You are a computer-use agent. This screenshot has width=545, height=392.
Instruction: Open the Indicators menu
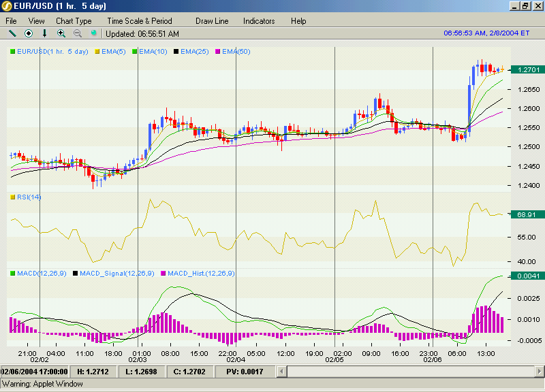[x=259, y=21]
